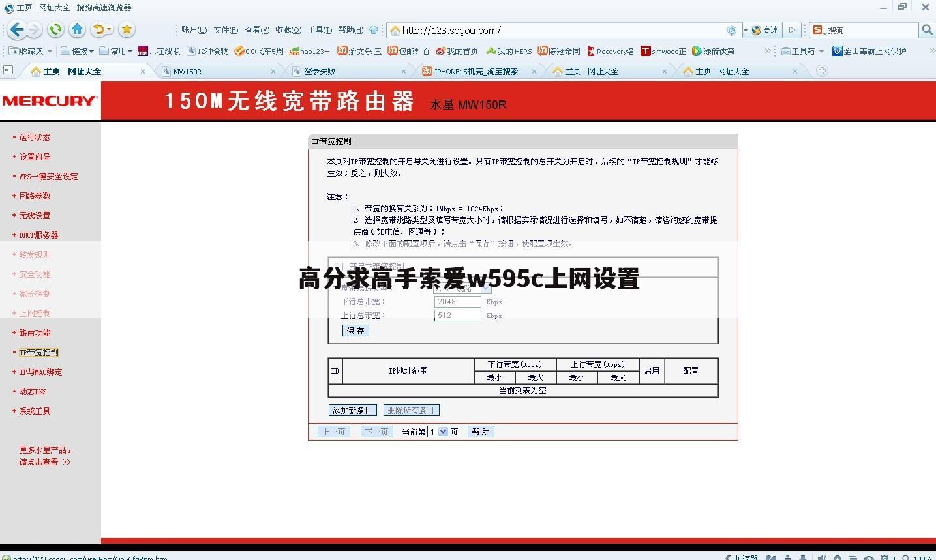This screenshot has width=936, height=560.
Task: Click the shield security icon in address bar
Action: 731,30
